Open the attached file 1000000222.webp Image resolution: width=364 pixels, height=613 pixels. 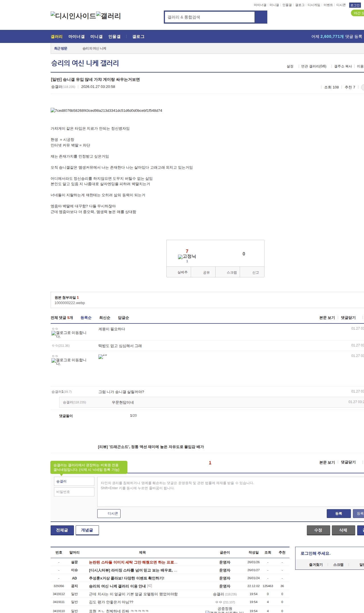70,303
